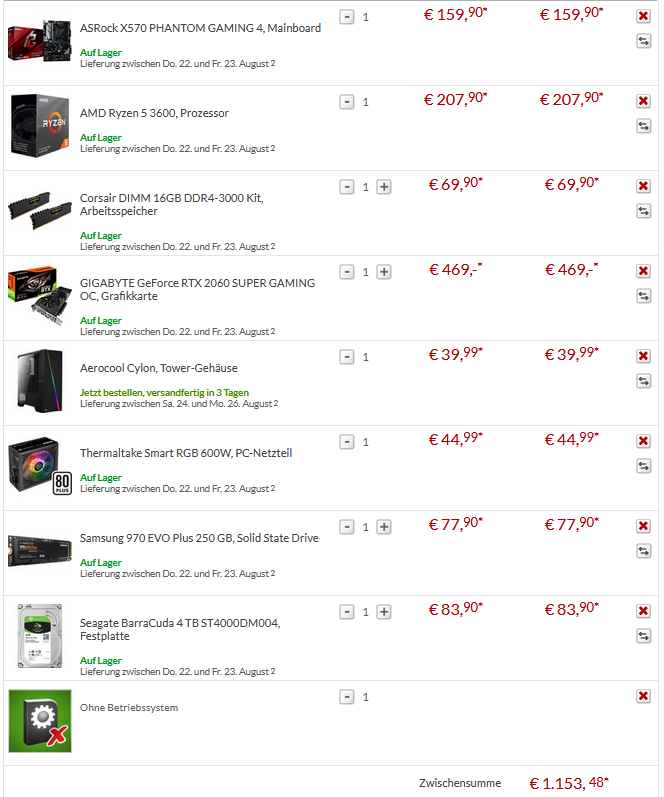Increase quantity of Corsair DIMM 16GB kit

[384, 187]
